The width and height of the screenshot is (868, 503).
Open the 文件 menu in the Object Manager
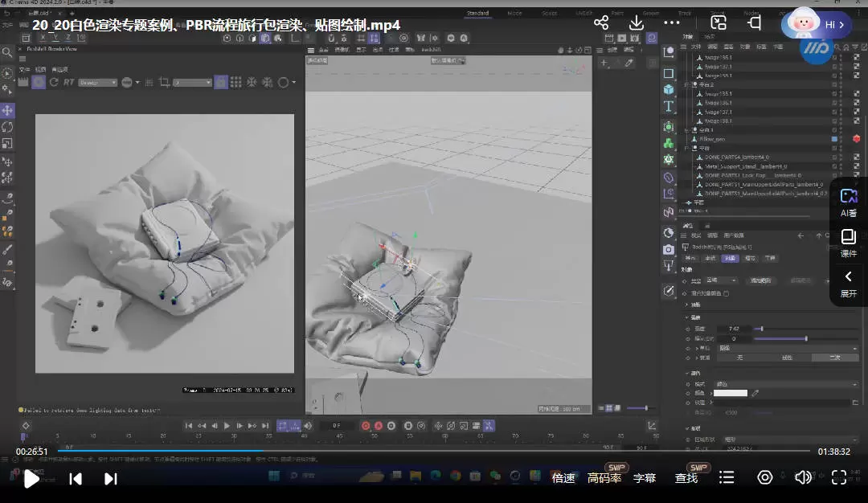[696, 47]
